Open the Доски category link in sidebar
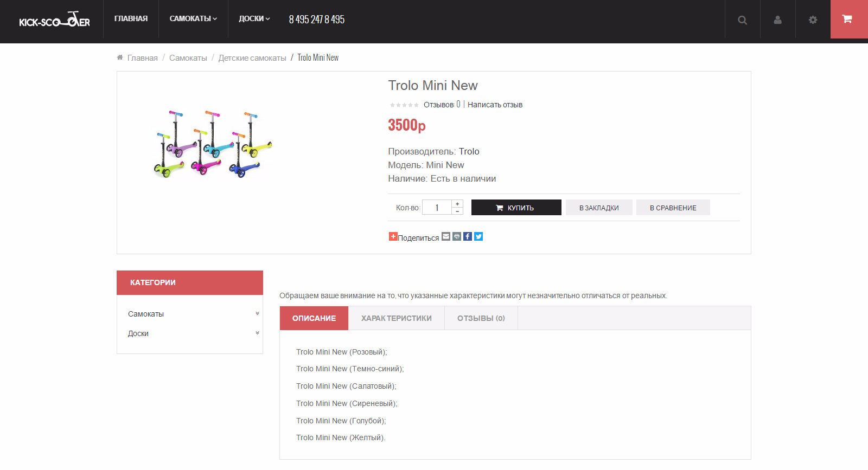Screen dimensions: 868x470 click(138, 333)
